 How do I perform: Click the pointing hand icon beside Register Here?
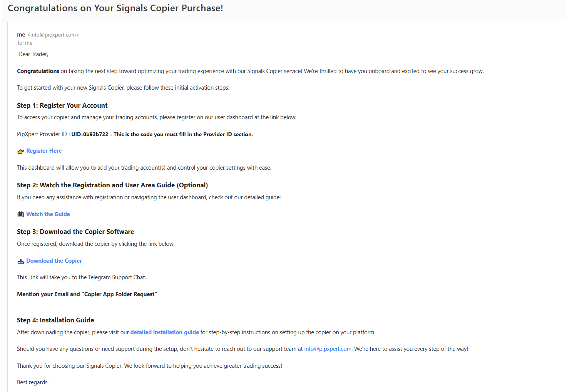tap(21, 152)
